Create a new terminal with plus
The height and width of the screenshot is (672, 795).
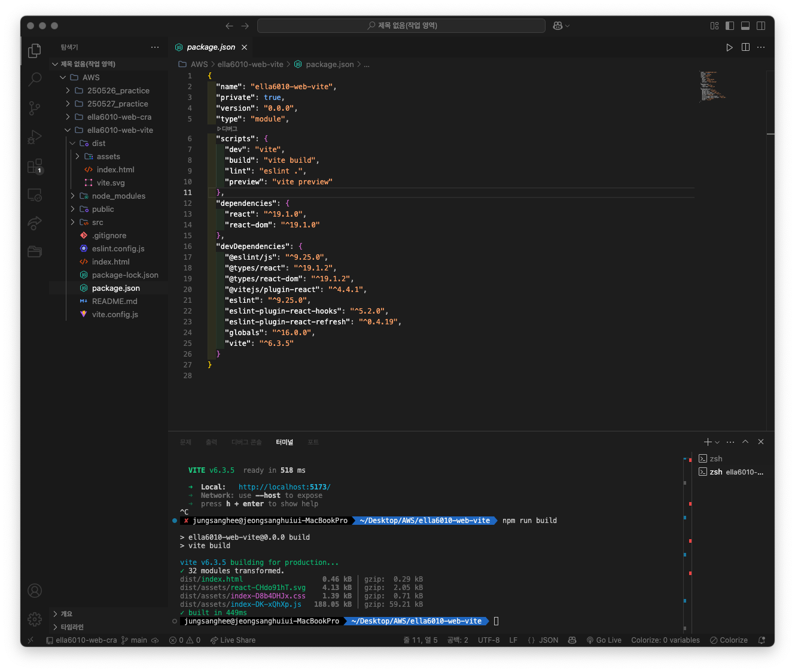tap(708, 442)
